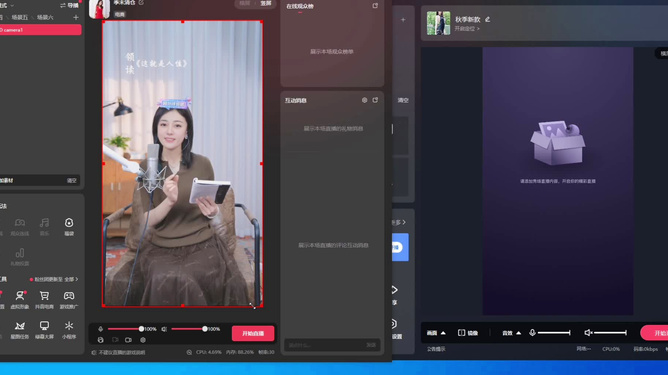The image size is (668, 375).
Task: Expand 全部 tools list
Action: coord(71,280)
